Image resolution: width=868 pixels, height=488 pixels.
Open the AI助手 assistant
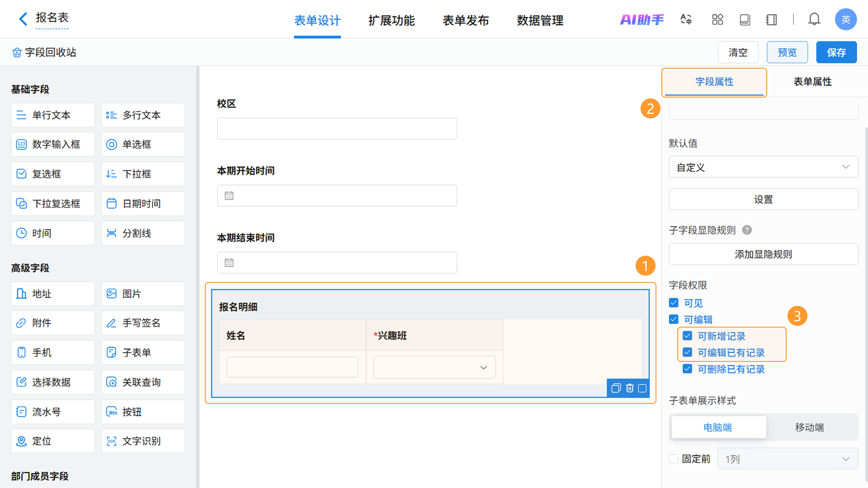pyautogui.click(x=642, y=19)
